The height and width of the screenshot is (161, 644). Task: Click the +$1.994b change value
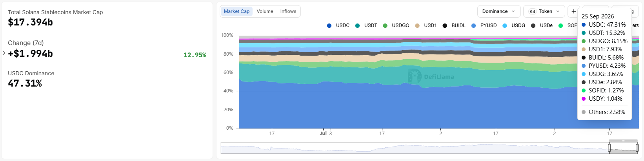pyautogui.click(x=30, y=54)
